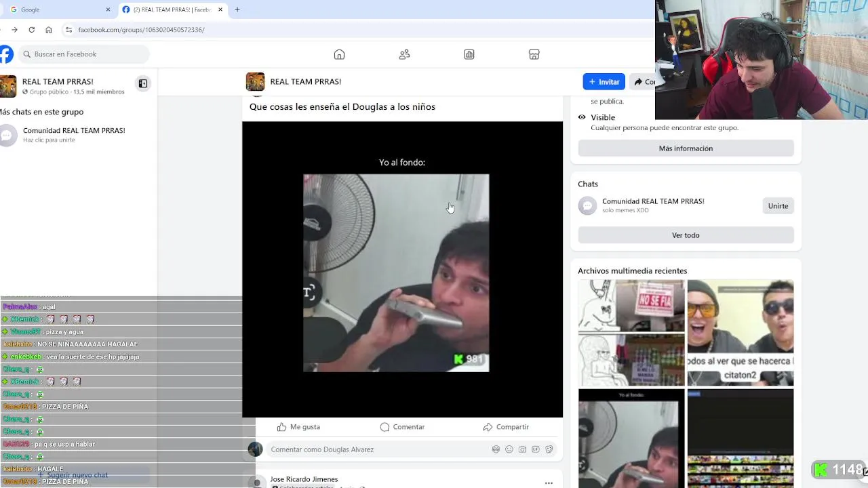868x488 pixels.
Task: Open emoji picker in comment box
Action: point(509,449)
